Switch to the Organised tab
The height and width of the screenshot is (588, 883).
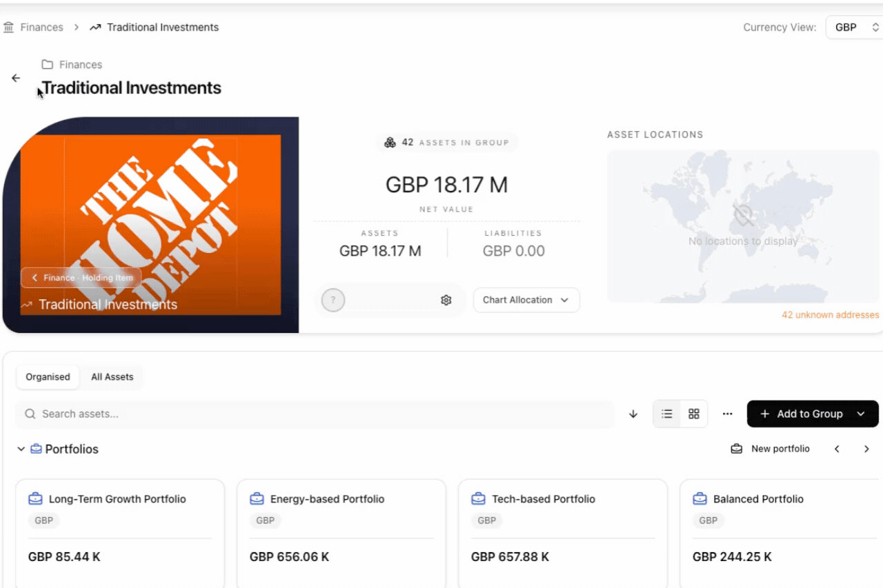tap(48, 377)
